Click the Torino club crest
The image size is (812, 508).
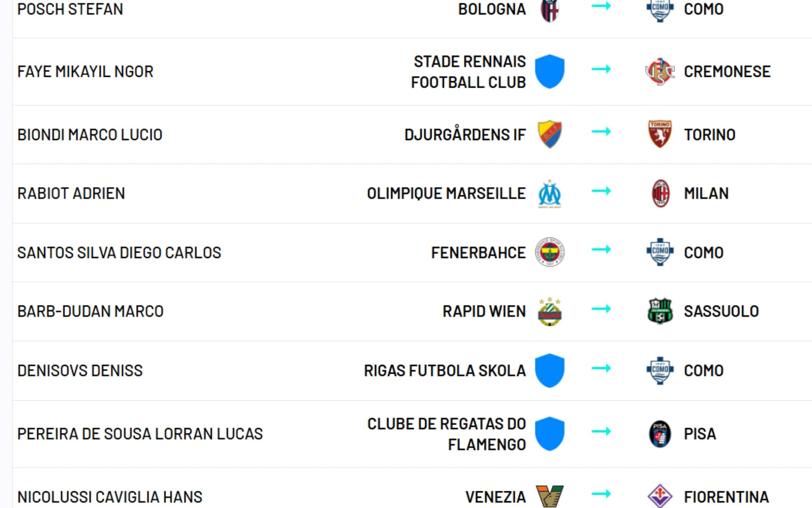(660, 134)
